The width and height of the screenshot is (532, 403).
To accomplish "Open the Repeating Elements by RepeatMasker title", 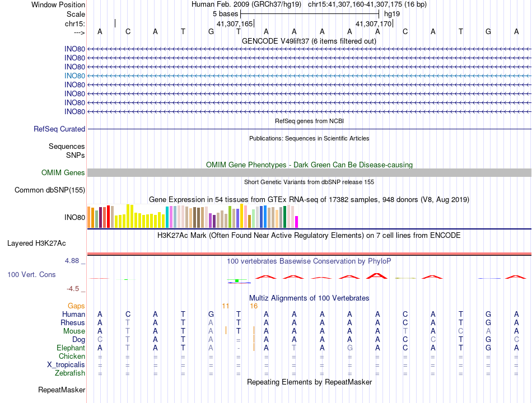I will (309, 382).
